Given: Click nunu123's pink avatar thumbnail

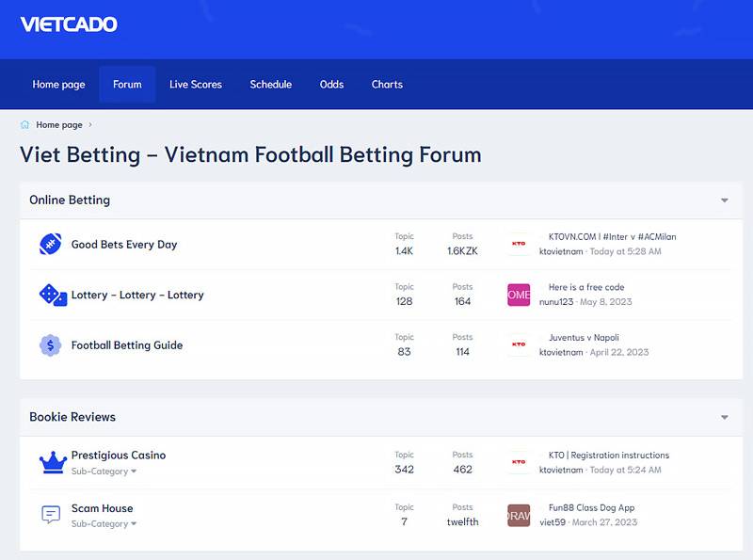Looking at the screenshot, I should click(x=519, y=295).
